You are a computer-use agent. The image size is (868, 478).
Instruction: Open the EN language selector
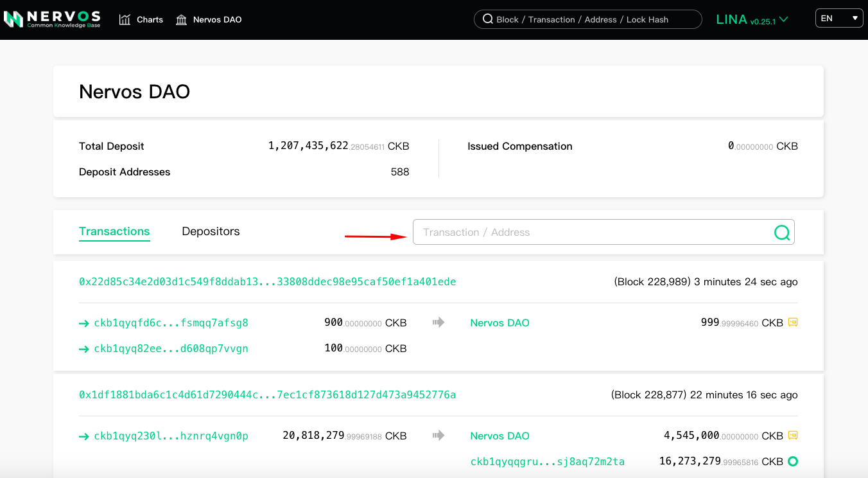click(x=839, y=19)
